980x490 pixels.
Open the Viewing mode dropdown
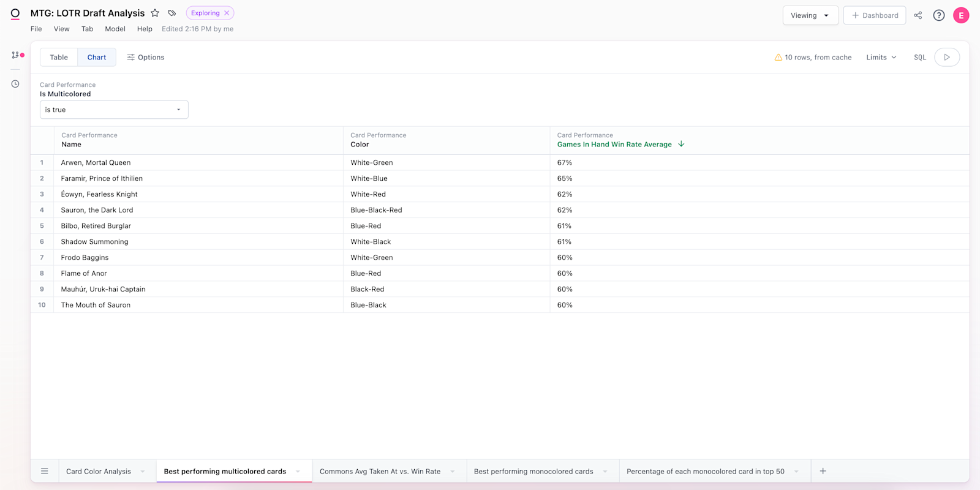coord(810,15)
